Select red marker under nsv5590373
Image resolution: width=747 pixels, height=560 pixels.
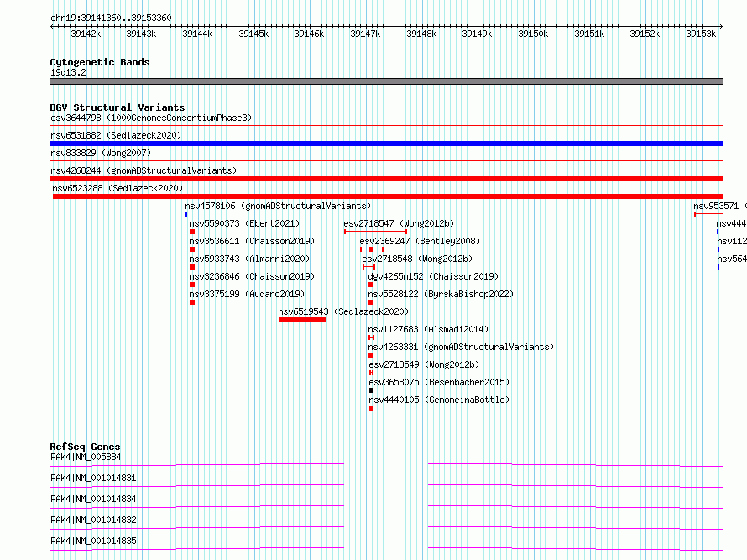(192, 232)
